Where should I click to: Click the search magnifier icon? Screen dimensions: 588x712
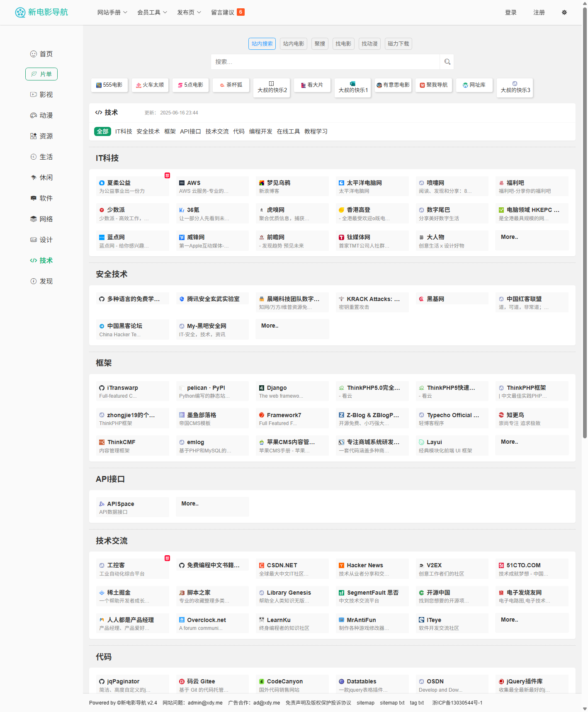447,62
